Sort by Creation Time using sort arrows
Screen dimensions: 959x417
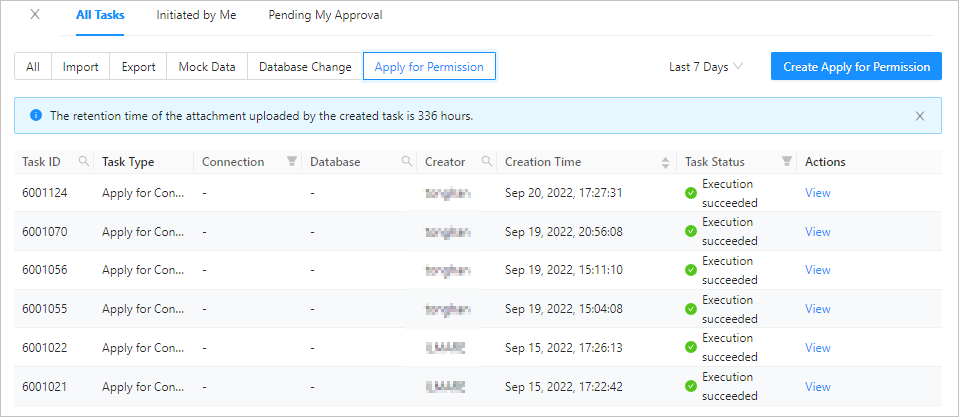point(666,162)
